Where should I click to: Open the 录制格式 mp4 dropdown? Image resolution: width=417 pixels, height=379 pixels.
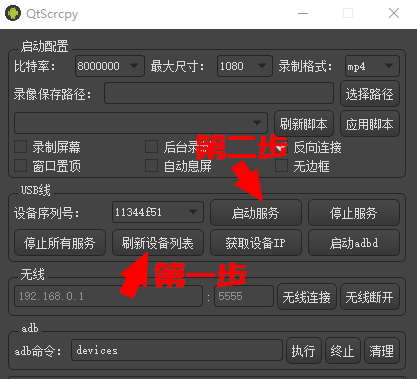(372, 66)
